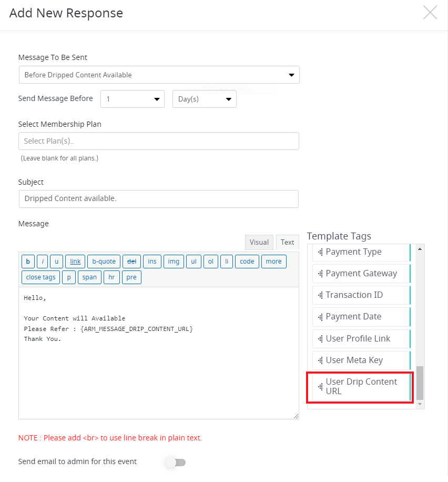Click the bold 'b' formatting button
448x482 pixels.
coord(28,262)
